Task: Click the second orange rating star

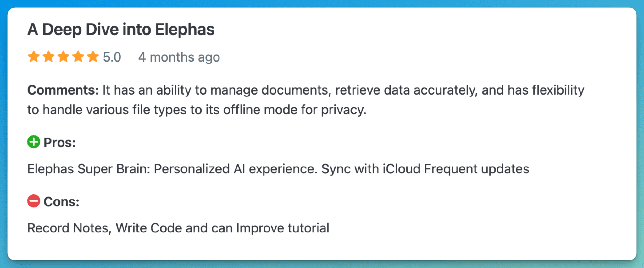Action: pos(48,57)
